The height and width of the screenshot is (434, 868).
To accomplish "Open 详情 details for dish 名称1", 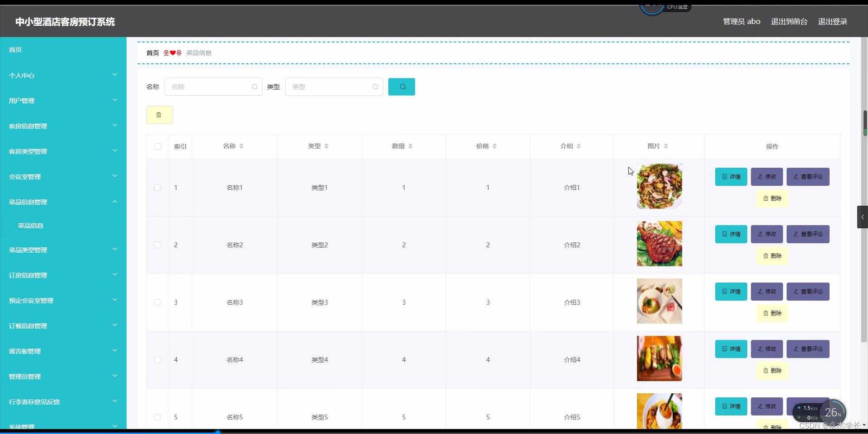I will (731, 177).
